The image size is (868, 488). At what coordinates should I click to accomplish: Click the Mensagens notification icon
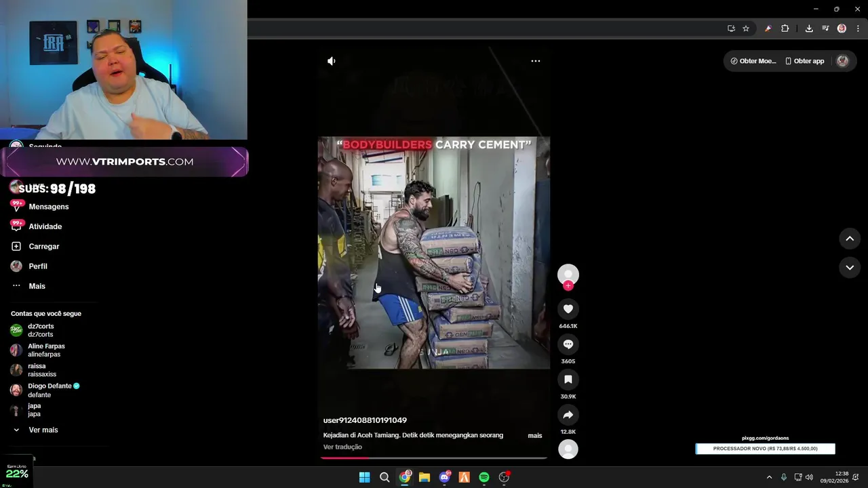(x=16, y=206)
